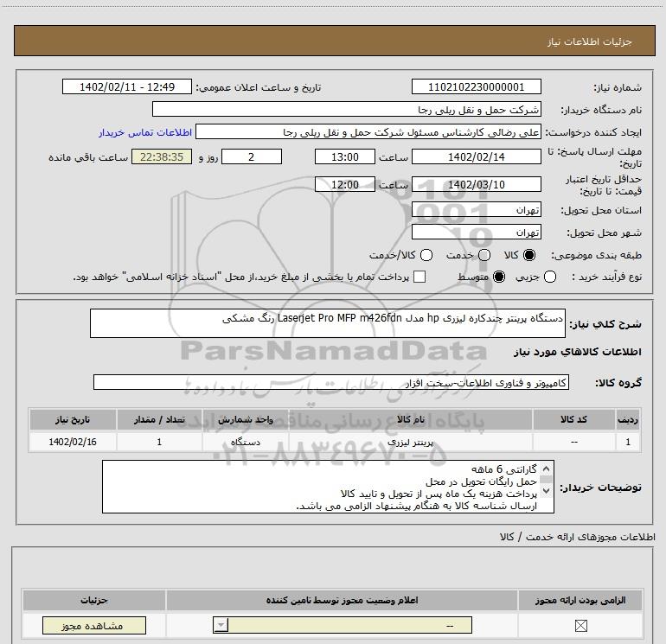Click the response deadline date 1402/02/14
This screenshot has width=666, height=644.
(x=476, y=156)
